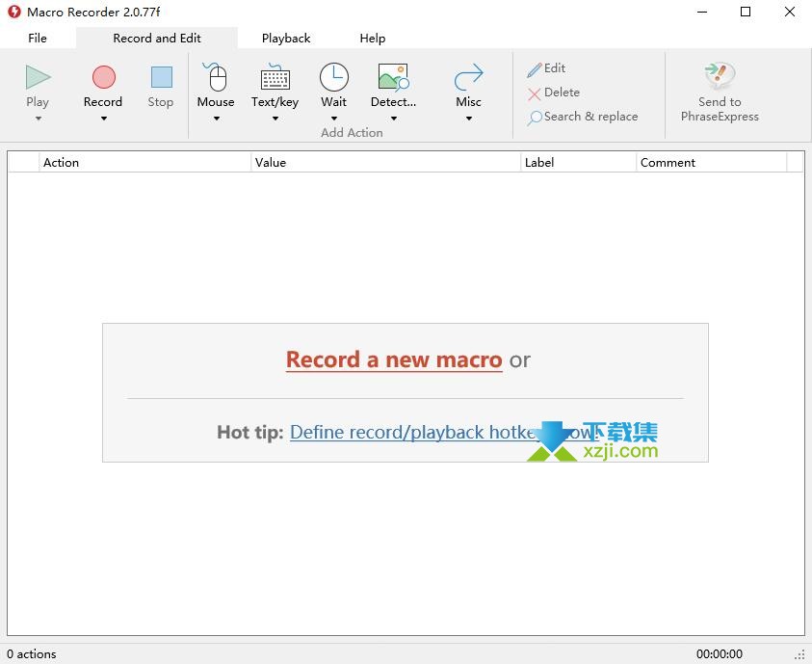Expand the dropdown arrow under Record
Viewport: 812px width, 664px height.
click(104, 119)
